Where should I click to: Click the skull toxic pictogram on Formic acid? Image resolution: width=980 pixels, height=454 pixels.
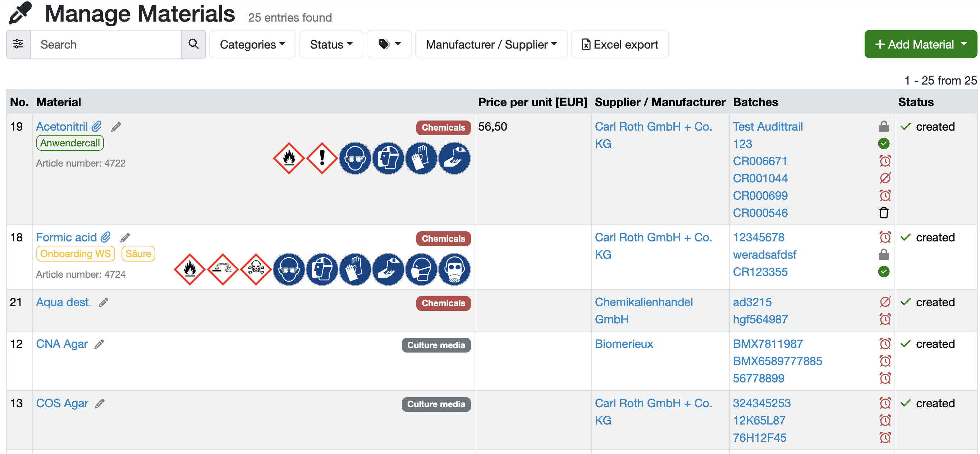256,269
